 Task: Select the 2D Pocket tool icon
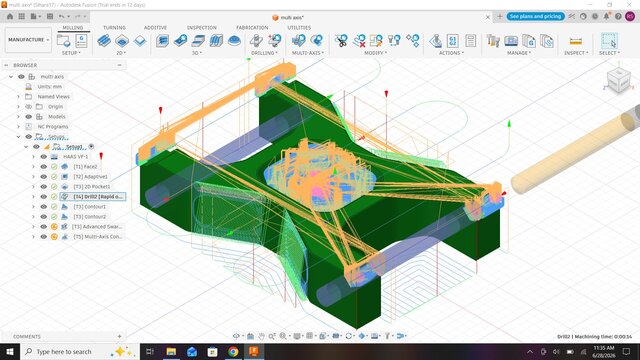click(x=122, y=40)
